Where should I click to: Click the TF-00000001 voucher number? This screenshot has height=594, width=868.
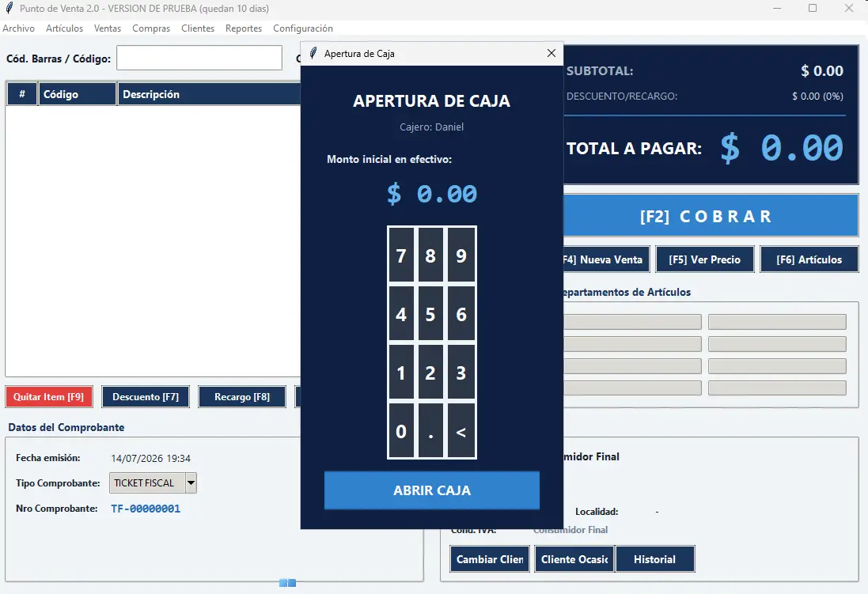click(146, 509)
